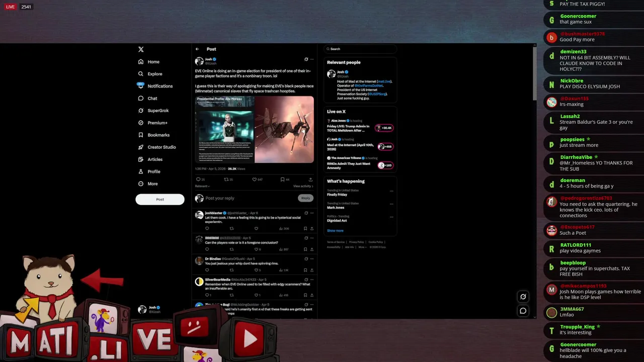The image size is (644, 362).
Task: Click reply icon on the main post
Action: pos(198,179)
